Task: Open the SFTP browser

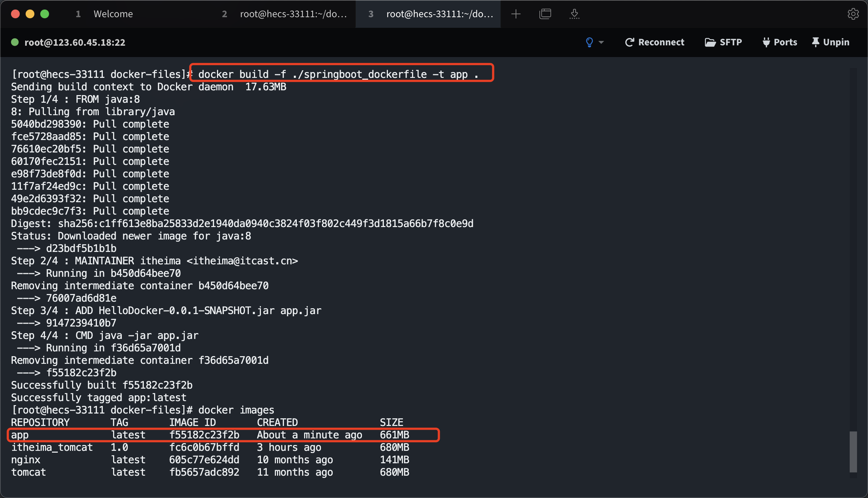Action: point(723,42)
